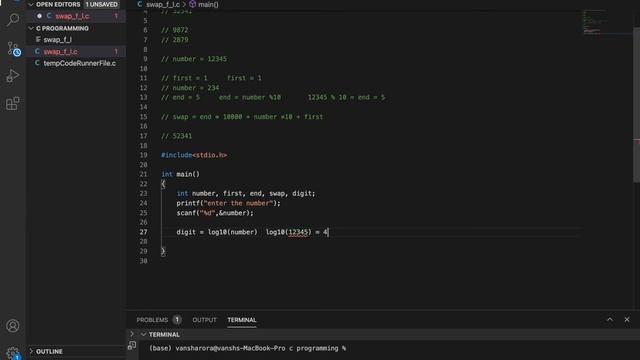
Task: Click the editor vertical scrollbar
Action: point(636,104)
